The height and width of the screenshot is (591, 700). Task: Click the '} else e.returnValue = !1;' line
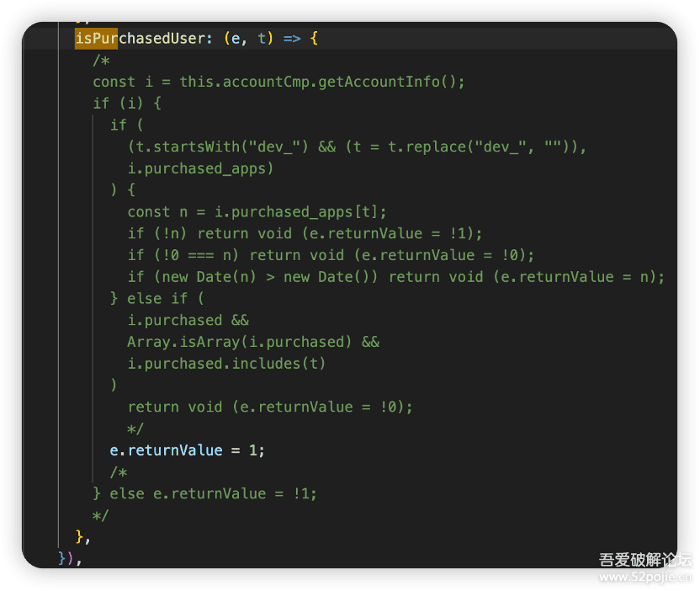click(x=205, y=493)
